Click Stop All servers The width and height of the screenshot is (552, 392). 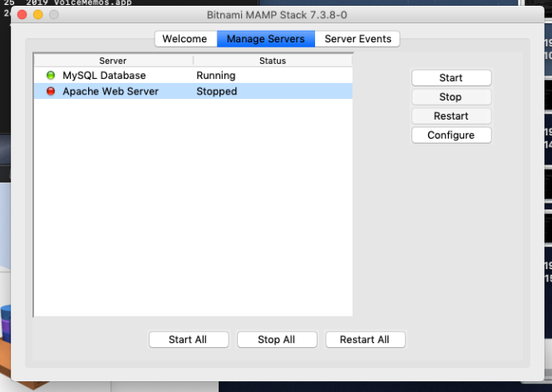point(277,340)
